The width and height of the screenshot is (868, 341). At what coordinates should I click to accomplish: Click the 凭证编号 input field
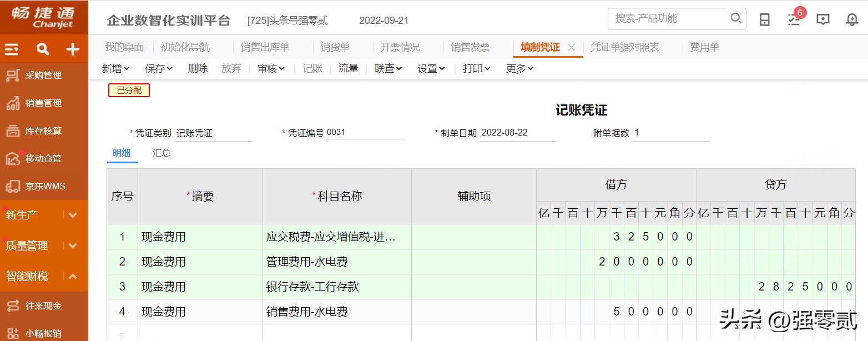click(366, 133)
